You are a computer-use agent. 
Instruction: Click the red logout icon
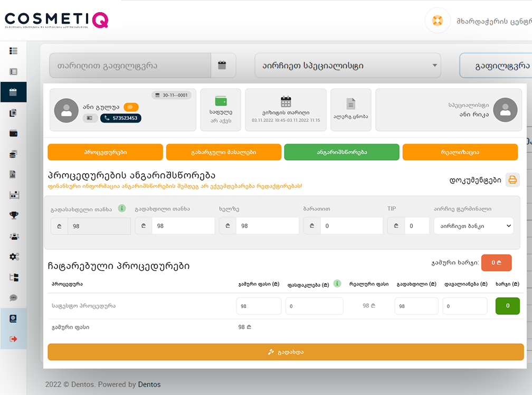(14, 338)
